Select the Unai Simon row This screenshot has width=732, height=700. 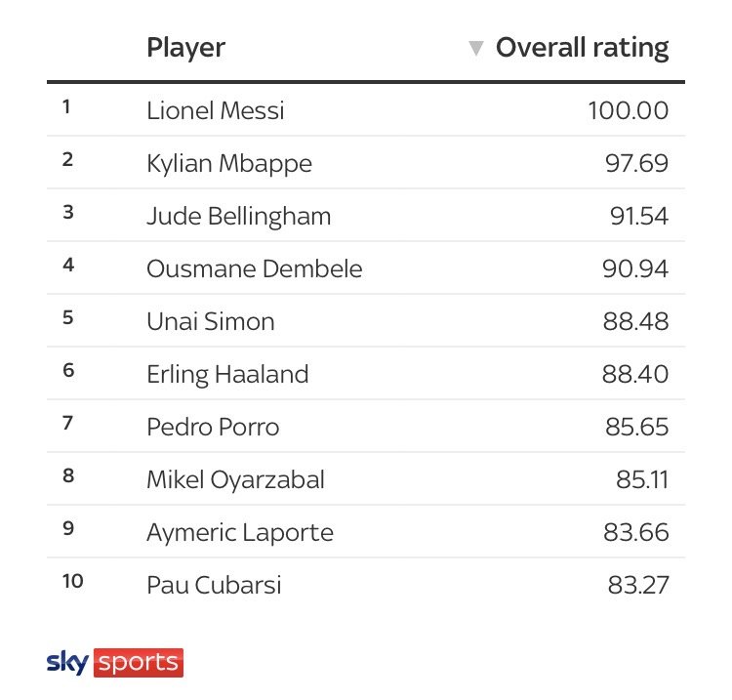coord(366,321)
